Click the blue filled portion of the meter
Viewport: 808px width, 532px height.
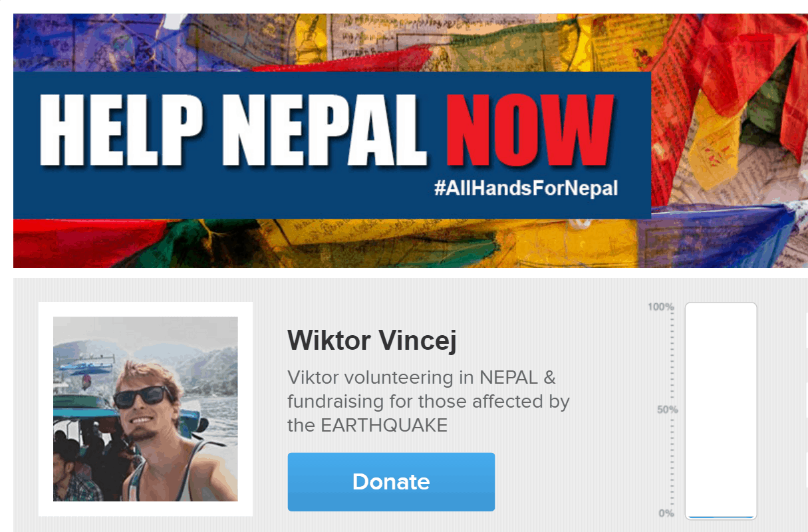click(x=721, y=517)
